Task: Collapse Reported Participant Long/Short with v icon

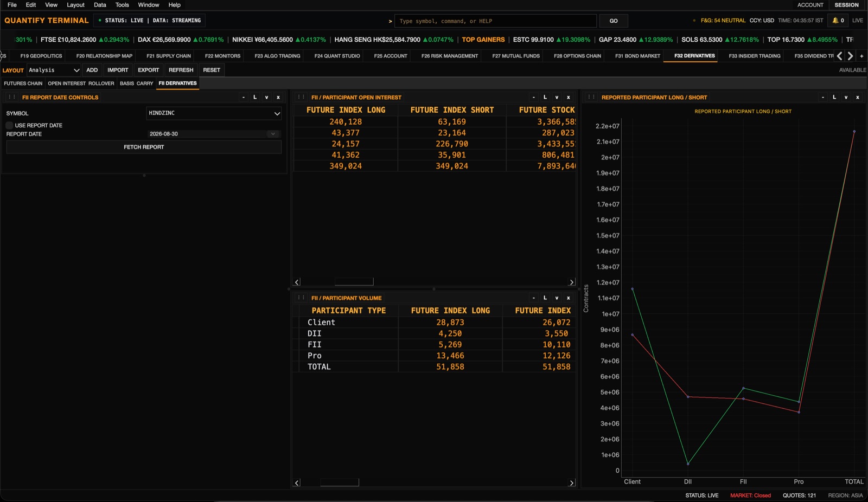Action: click(x=846, y=98)
